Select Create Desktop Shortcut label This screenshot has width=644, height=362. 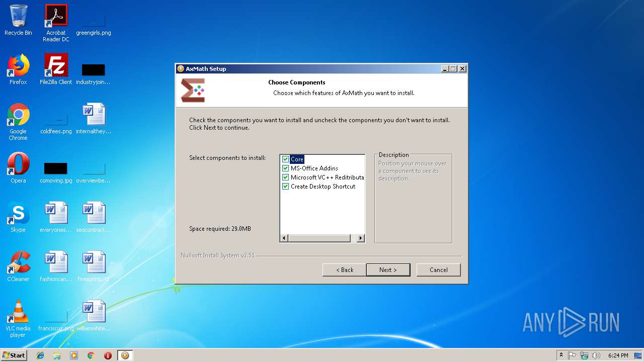click(323, 187)
